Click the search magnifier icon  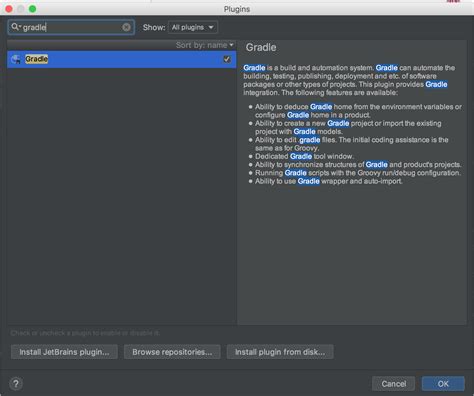15,27
